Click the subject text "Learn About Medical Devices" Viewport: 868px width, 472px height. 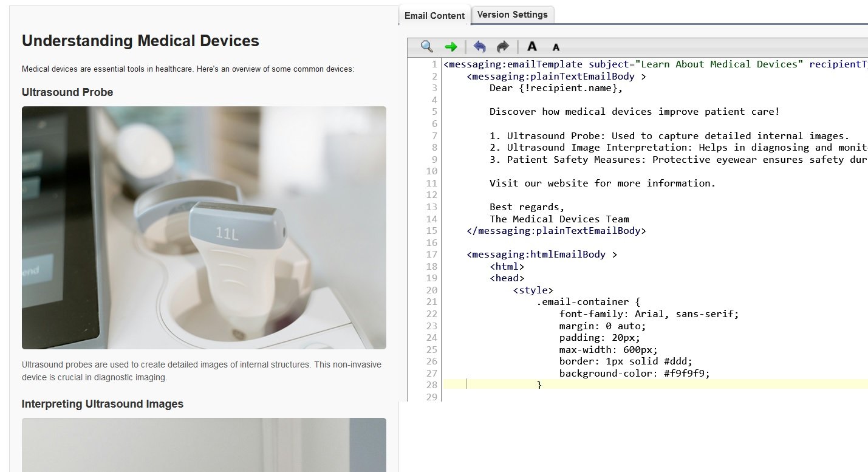(x=719, y=64)
